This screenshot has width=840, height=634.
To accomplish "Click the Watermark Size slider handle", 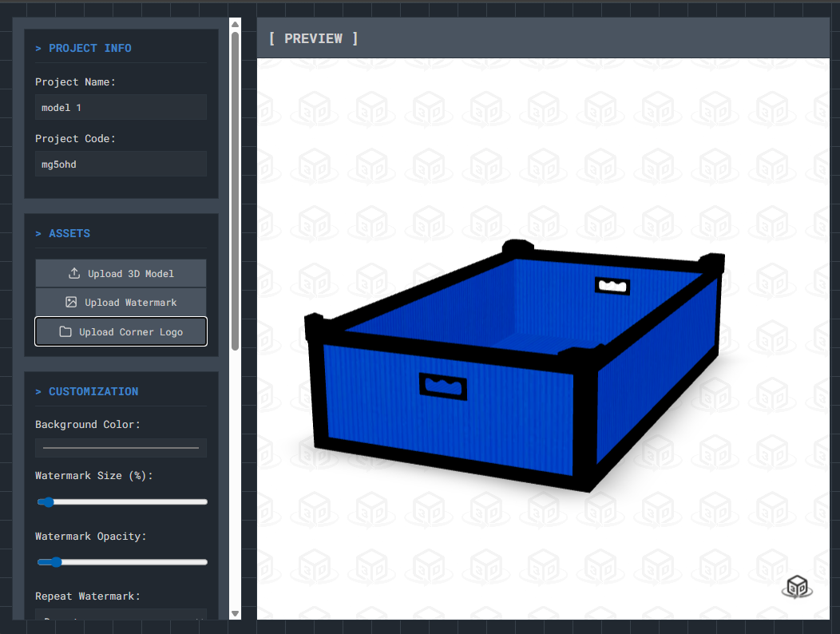I will (47, 502).
